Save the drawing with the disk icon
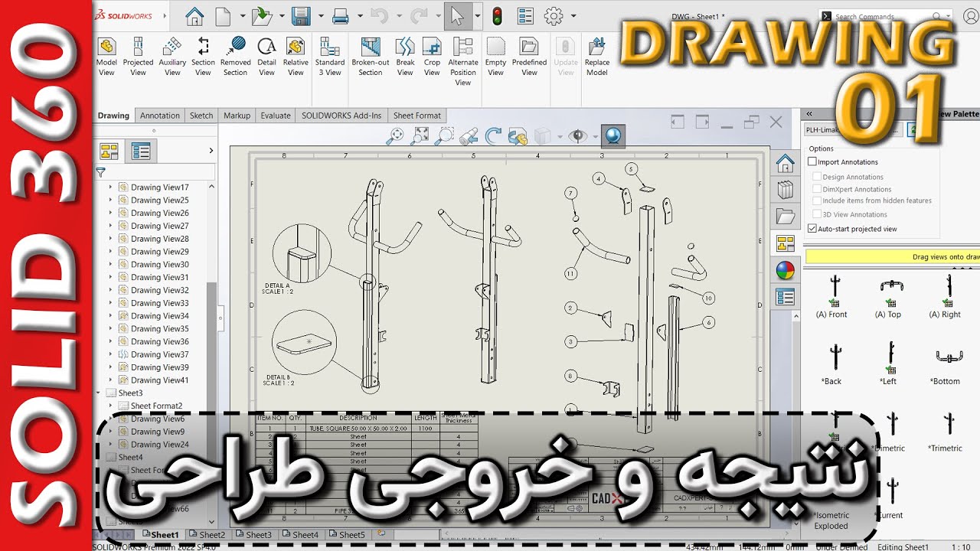 [x=301, y=16]
